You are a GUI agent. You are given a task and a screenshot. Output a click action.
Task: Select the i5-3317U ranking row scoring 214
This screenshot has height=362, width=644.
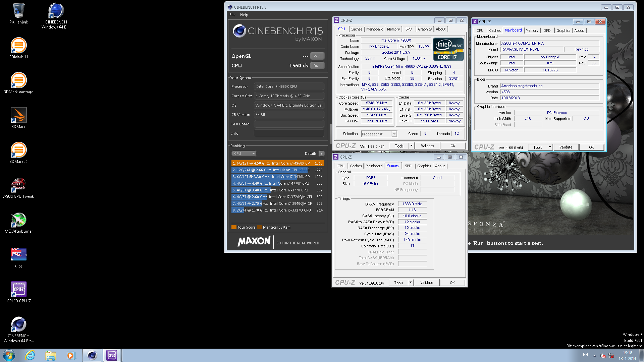[277, 210]
